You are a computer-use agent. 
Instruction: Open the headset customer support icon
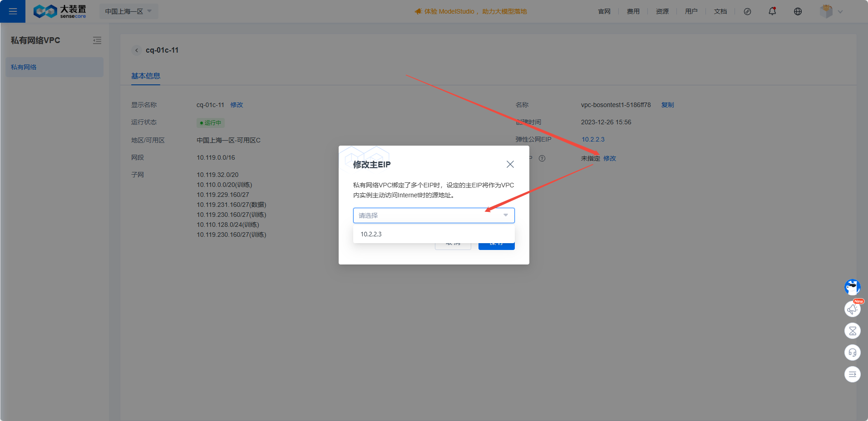point(852,352)
